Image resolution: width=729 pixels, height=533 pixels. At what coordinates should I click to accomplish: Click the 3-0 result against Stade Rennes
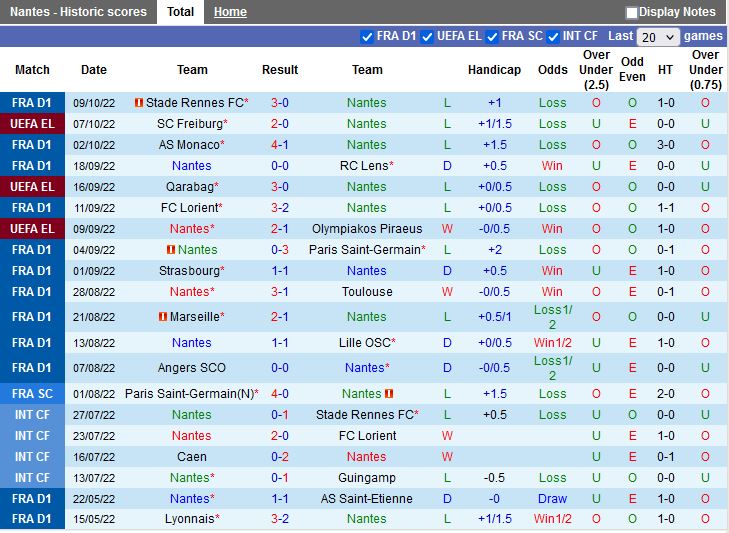pos(280,103)
